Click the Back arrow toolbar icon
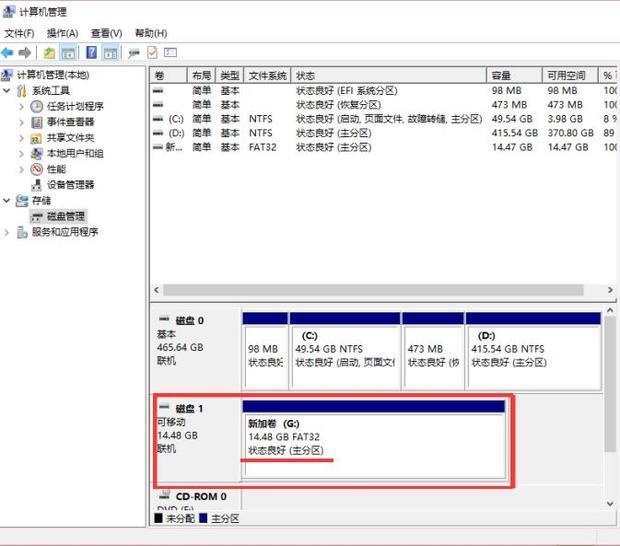This screenshot has height=546, width=620. (x=8, y=53)
